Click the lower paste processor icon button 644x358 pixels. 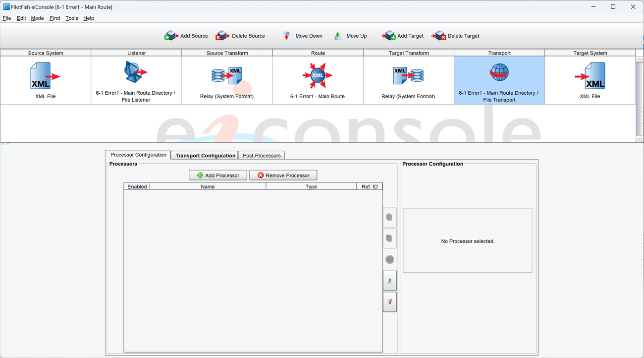tap(390, 239)
